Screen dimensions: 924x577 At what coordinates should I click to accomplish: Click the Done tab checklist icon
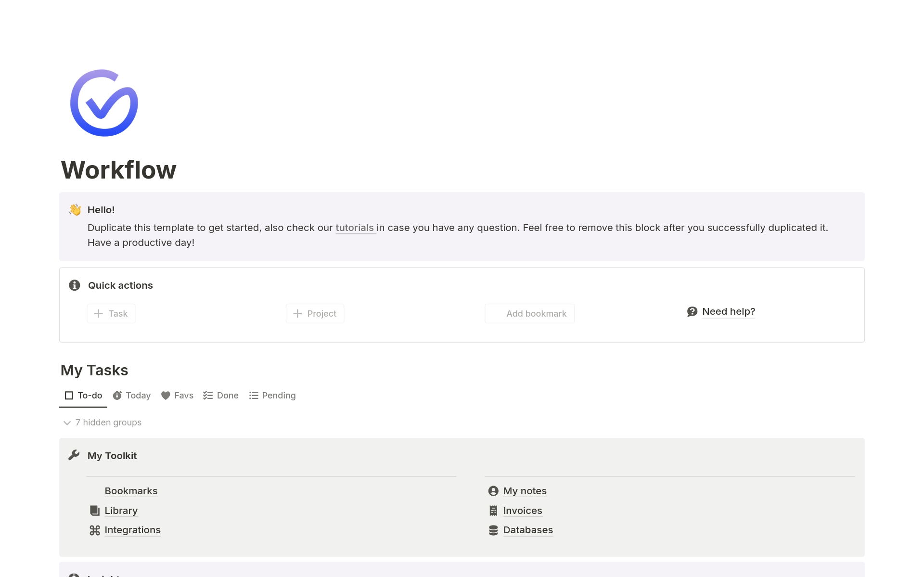pos(208,396)
